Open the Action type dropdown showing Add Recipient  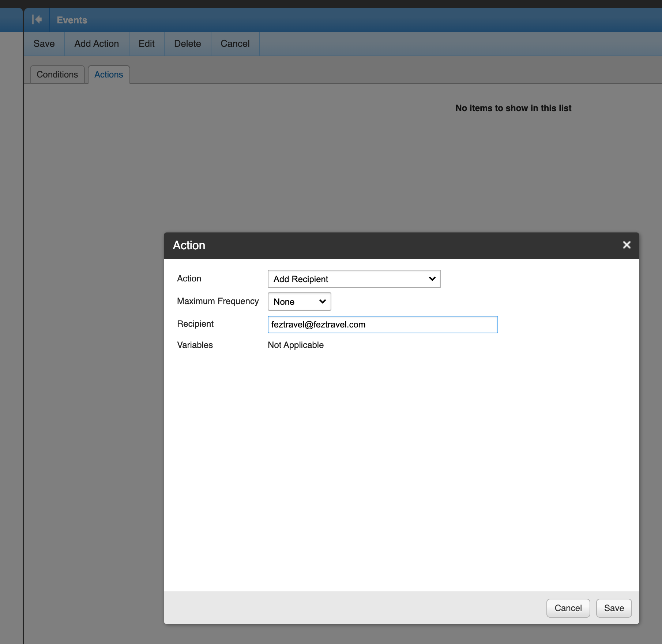pos(354,279)
